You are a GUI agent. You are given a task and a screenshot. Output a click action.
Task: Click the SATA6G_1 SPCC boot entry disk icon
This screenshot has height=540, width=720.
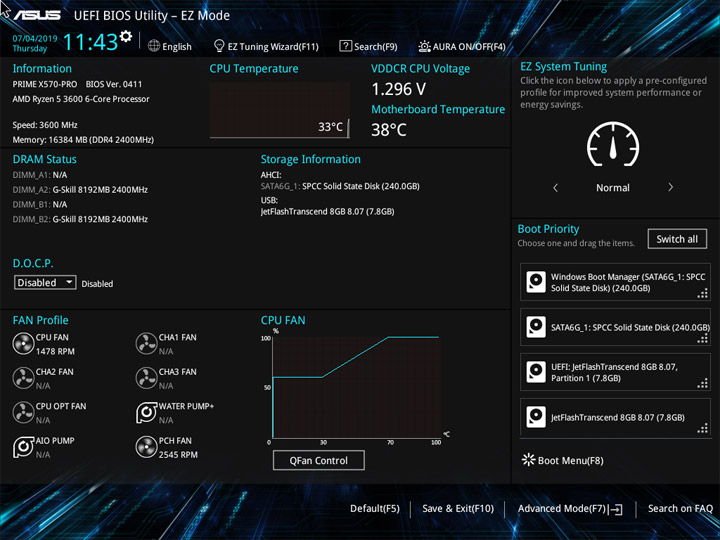pos(536,327)
